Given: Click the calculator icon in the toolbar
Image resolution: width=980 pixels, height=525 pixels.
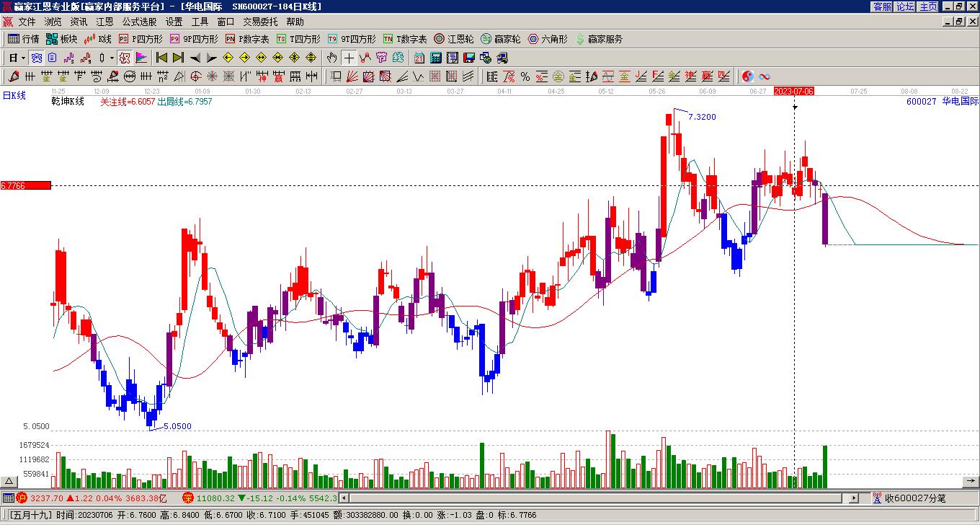Looking at the screenshot, I should [436, 58].
